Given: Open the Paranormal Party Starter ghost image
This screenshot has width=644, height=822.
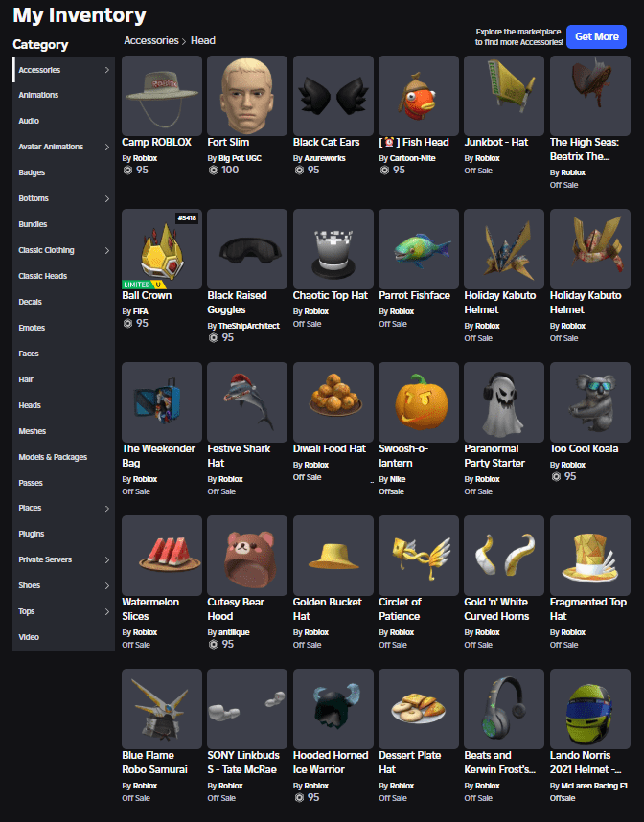Looking at the screenshot, I should pos(504,402).
